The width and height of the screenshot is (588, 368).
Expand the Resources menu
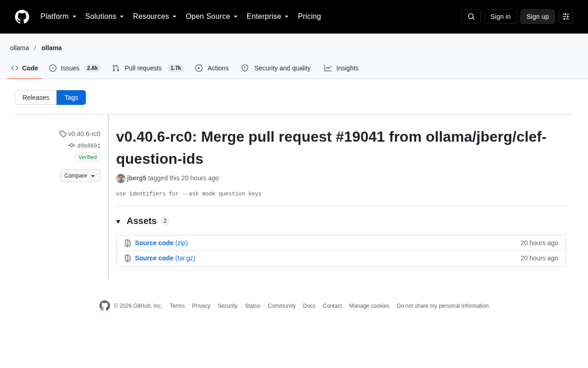click(x=155, y=17)
